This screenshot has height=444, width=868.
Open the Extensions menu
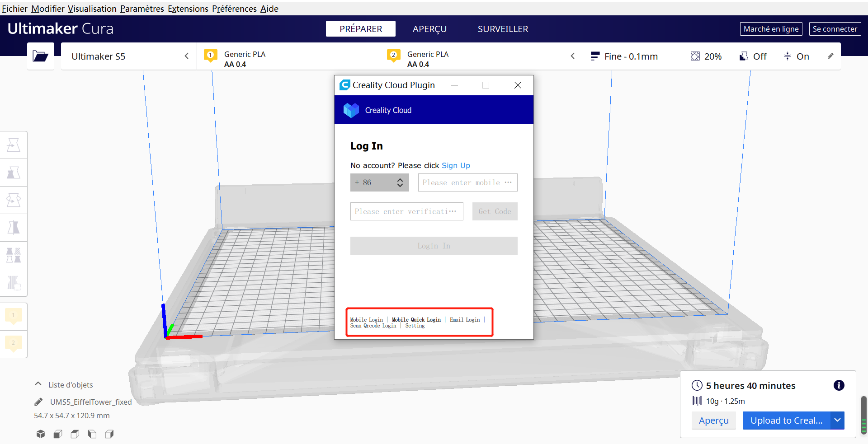pos(188,8)
